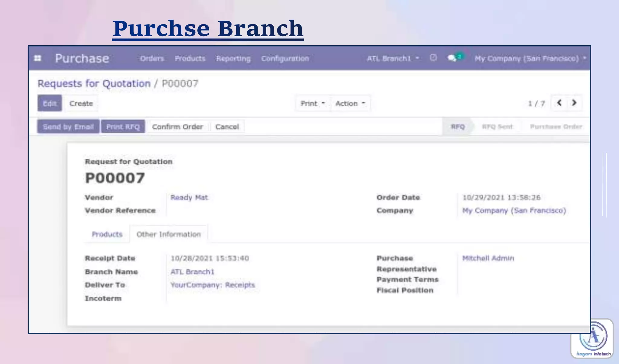Open the apps grid menu icon

38,58
